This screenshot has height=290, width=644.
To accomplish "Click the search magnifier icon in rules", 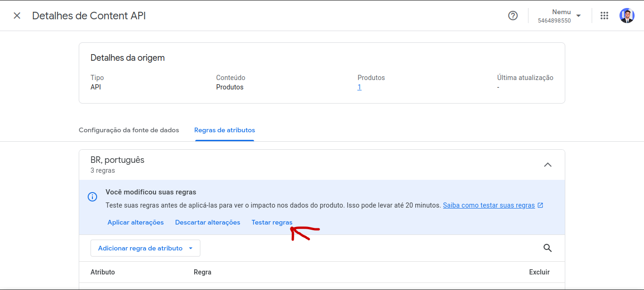I will (x=547, y=248).
